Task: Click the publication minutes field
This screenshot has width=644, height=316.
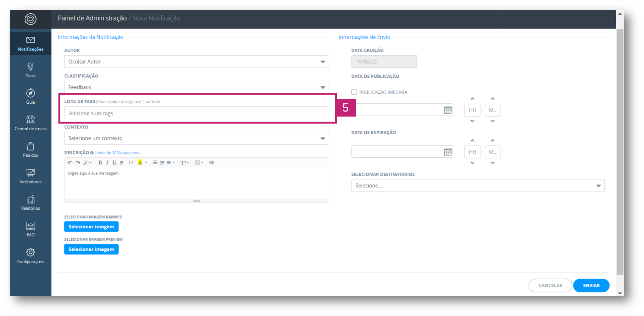Action: point(493,110)
